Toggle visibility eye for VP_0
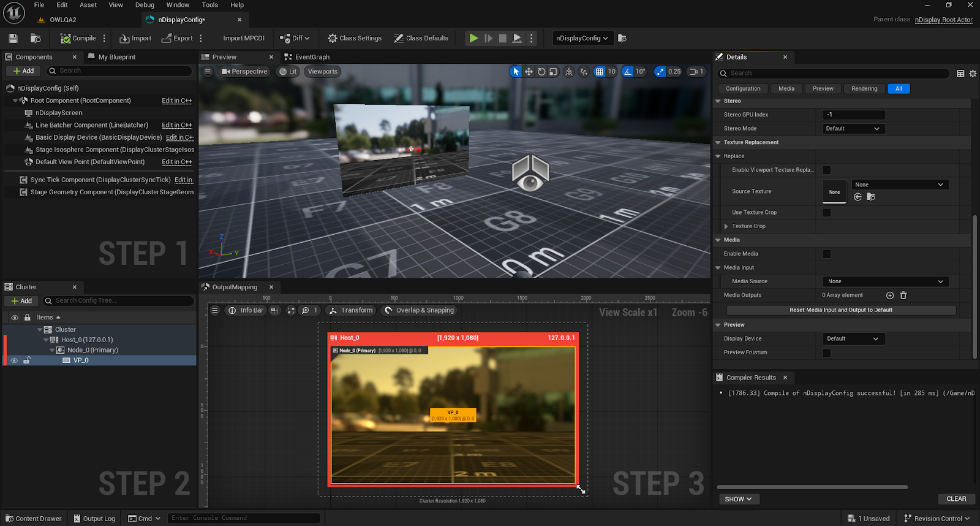Image resolution: width=980 pixels, height=526 pixels. (14, 360)
